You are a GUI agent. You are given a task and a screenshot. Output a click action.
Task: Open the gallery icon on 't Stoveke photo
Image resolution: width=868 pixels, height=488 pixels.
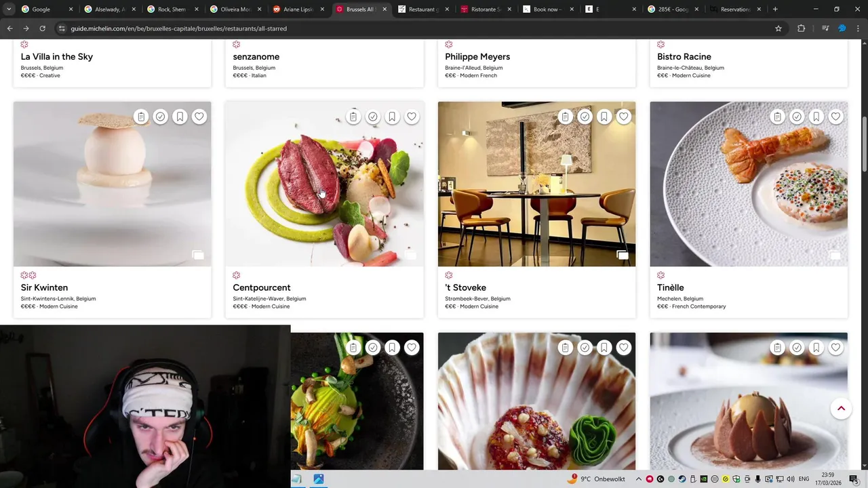pos(623,255)
